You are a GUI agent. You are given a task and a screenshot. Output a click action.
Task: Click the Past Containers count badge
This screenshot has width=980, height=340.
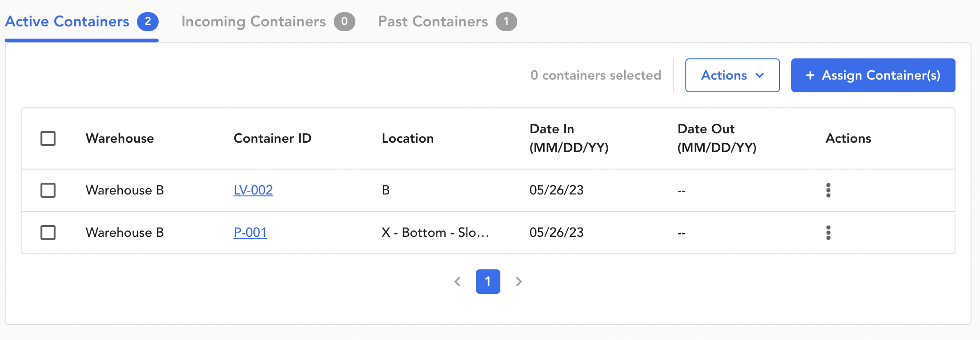[x=506, y=22]
